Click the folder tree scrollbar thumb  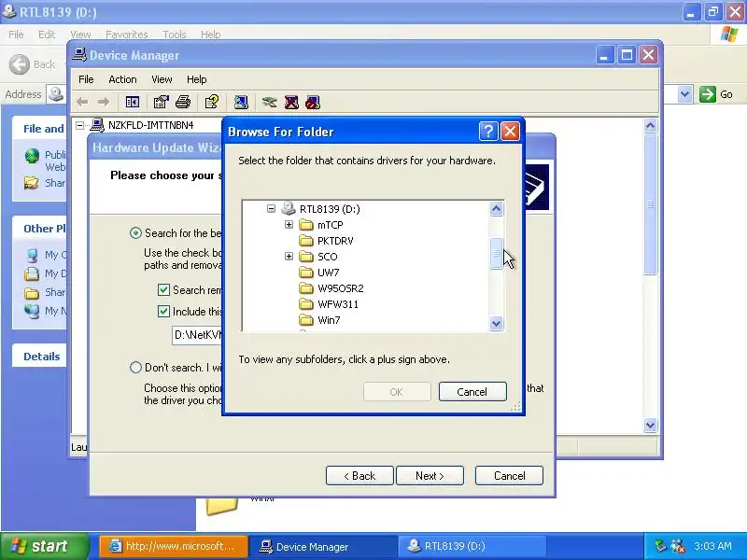click(496, 253)
